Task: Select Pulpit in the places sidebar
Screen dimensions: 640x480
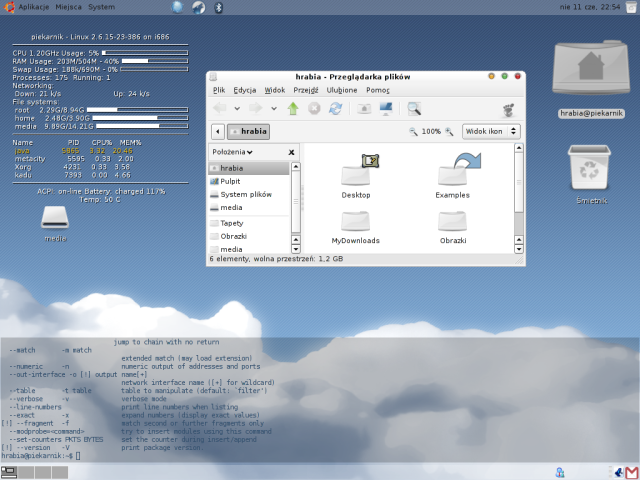Action: click(249, 181)
